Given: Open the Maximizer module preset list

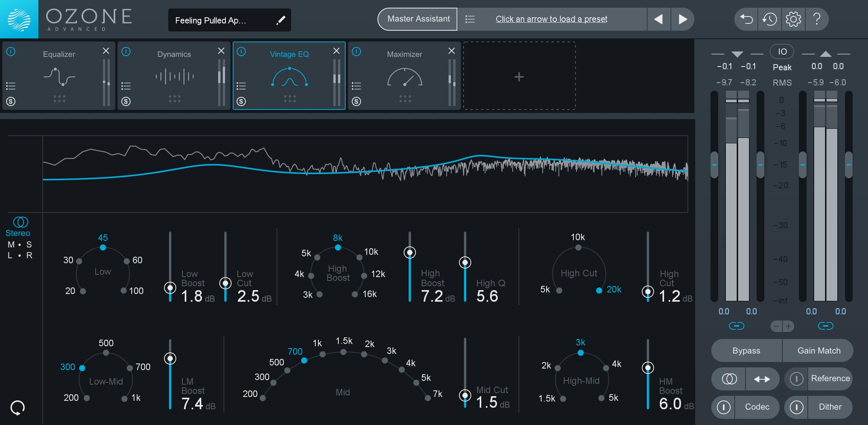Looking at the screenshot, I should pos(356,86).
